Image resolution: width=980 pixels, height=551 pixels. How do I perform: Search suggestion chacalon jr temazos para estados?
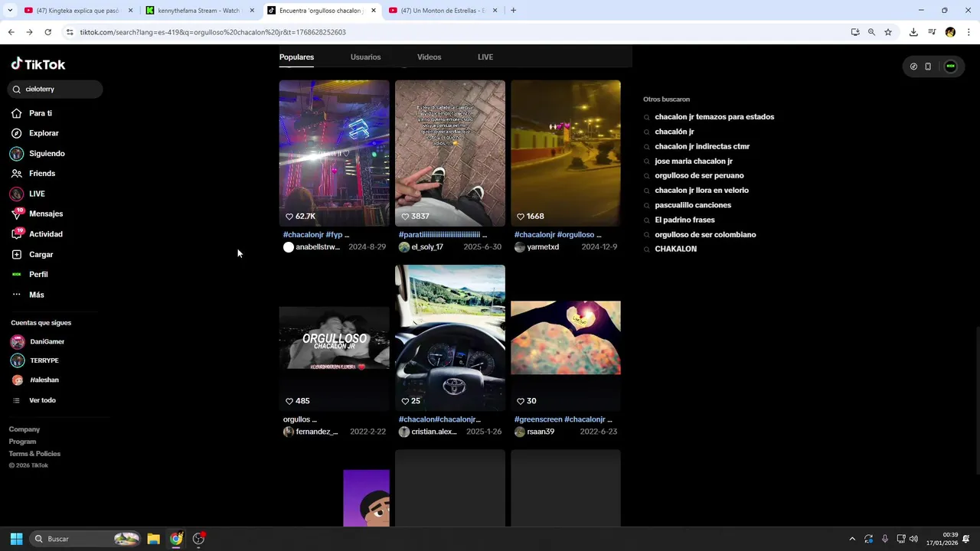point(714,117)
